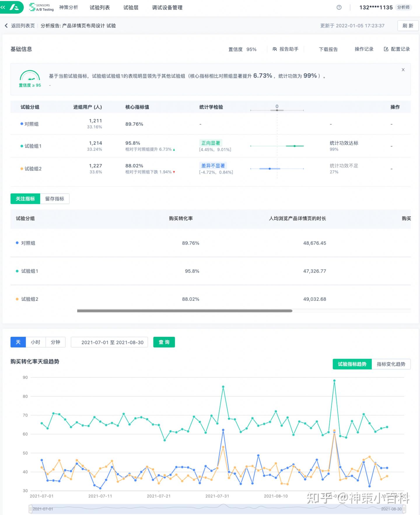Screen dimensions: 420x515
Task: Click the 正向显著 badge for 试验组1
Action: [x=211, y=143]
